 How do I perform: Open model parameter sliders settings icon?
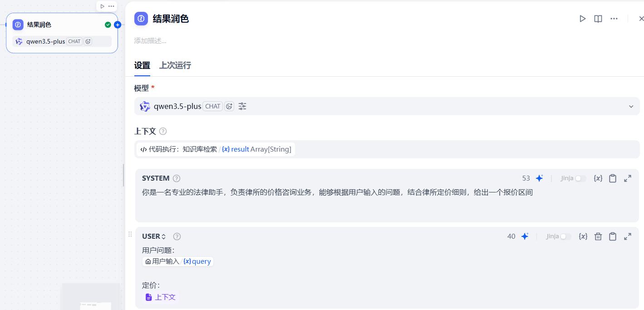coord(242,106)
